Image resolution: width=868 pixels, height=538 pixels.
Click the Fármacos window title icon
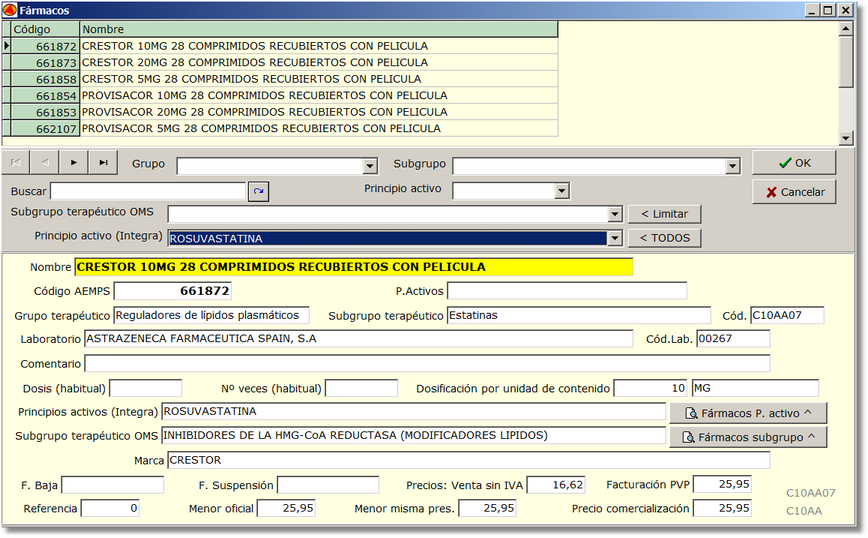9,10
